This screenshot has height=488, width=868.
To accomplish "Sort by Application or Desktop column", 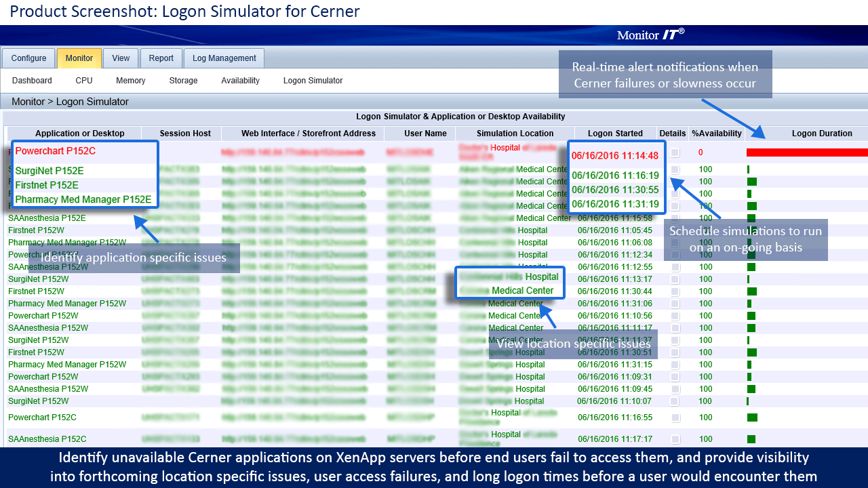I will pos(80,134).
